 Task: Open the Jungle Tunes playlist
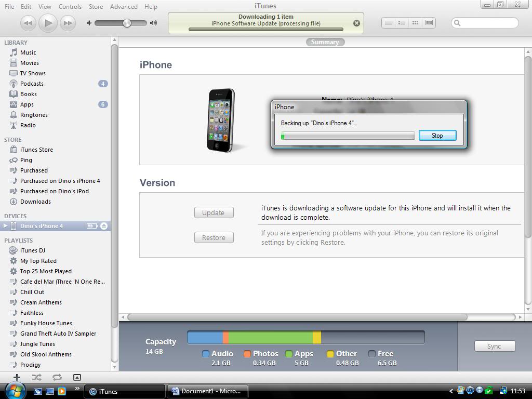pos(37,344)
